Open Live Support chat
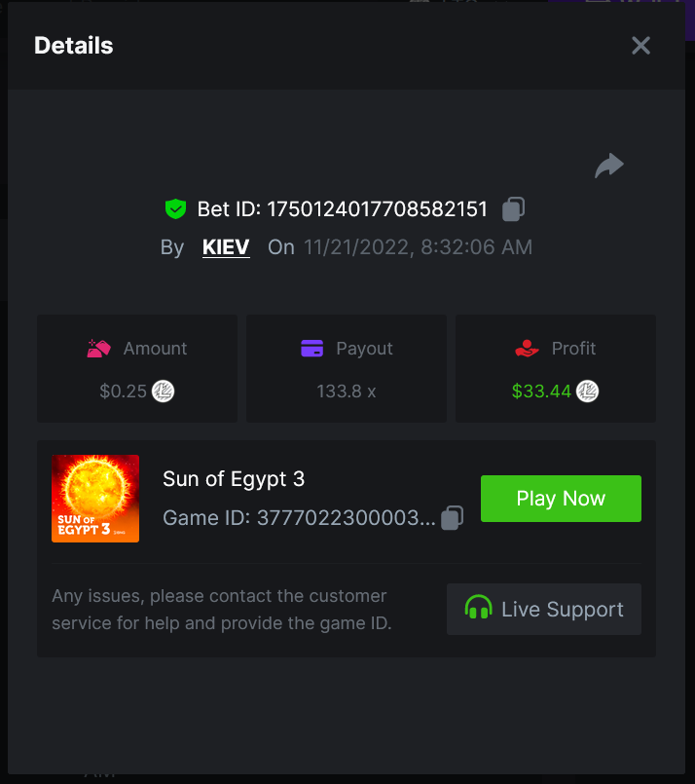This screenshot has height=784, width=695. (x=544, y=610)
